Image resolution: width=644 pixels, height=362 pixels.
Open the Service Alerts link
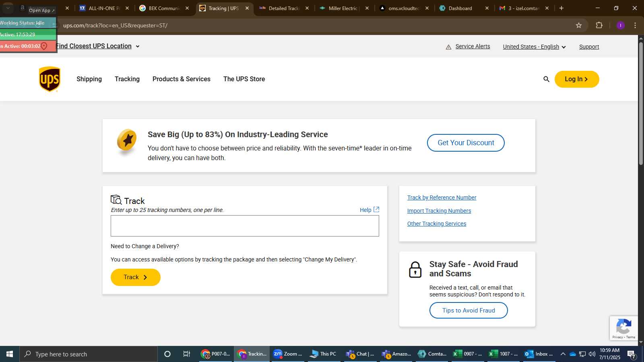click(473, 46)
